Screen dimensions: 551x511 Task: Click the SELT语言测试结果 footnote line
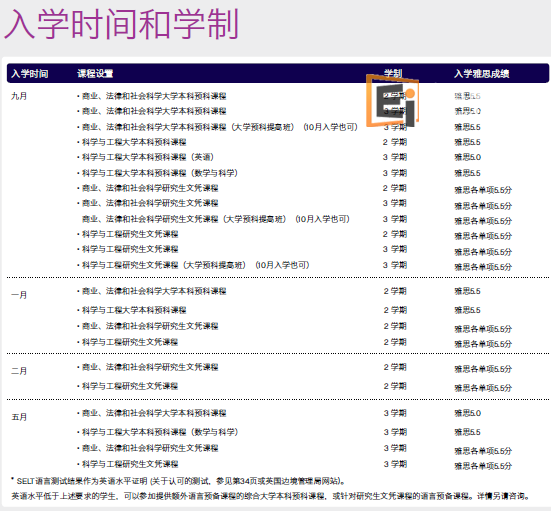click(x=178, y=480)
